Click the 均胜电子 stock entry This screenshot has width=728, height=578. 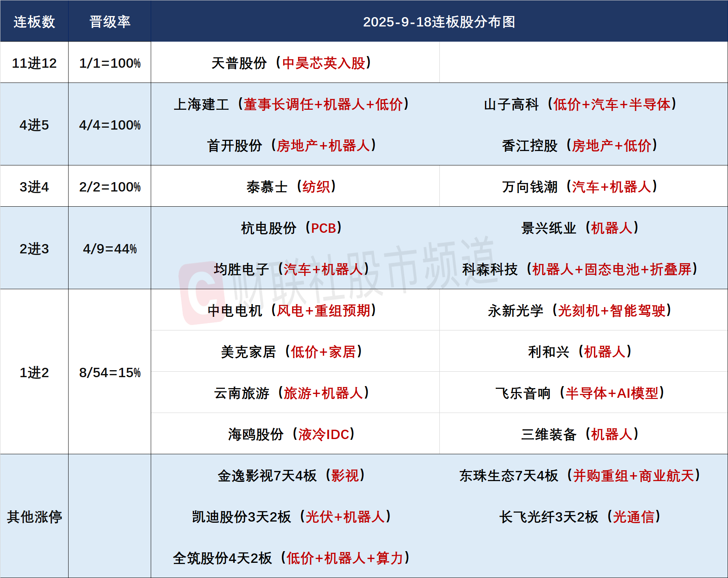291,269
